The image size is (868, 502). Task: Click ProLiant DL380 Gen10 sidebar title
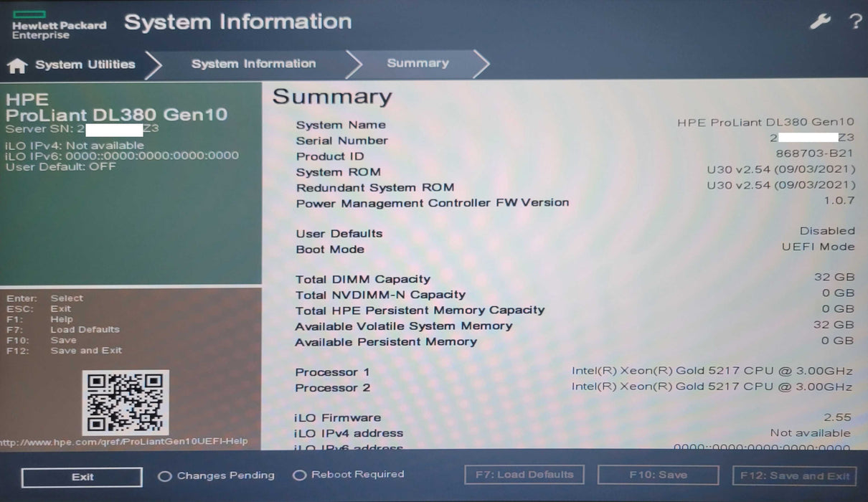(x=116, y=115)
